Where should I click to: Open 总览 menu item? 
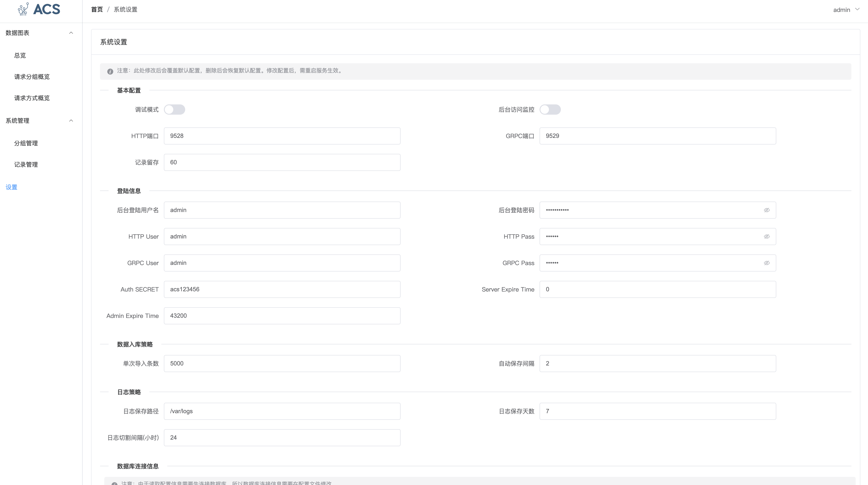(x=20, y=55)
